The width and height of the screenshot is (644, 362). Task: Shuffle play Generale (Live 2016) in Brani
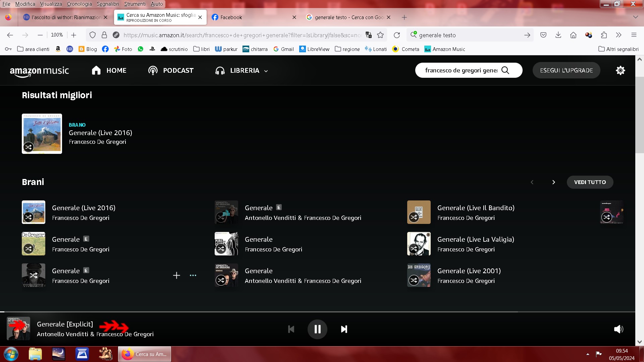click(x=29, y=217)
